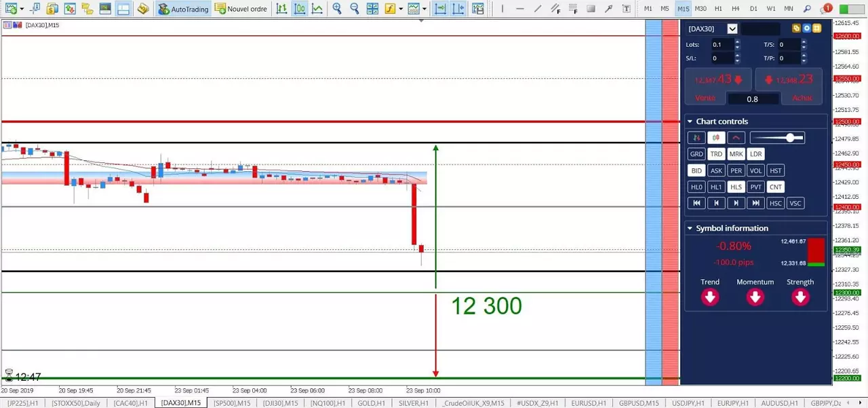Select the vertical line drawing tool
Viewport: 868px width, 408px height.
coord(502,9)
